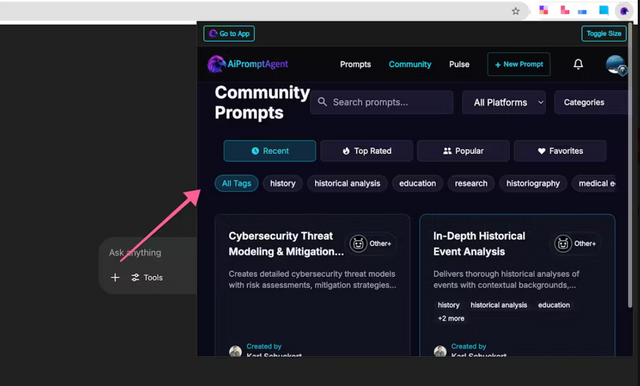The image size is (640, 386).
Task: Select the Popular tab
Action: click(463, 151)
